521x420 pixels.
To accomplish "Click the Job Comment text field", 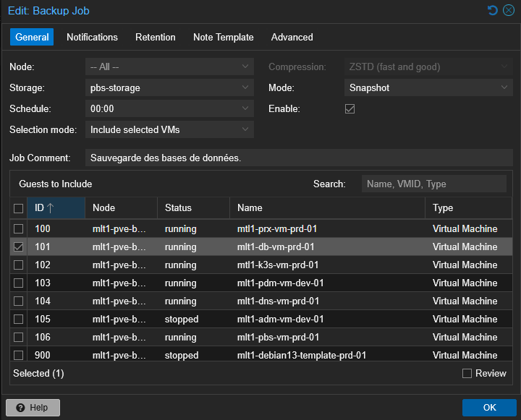I will (299, 158).
